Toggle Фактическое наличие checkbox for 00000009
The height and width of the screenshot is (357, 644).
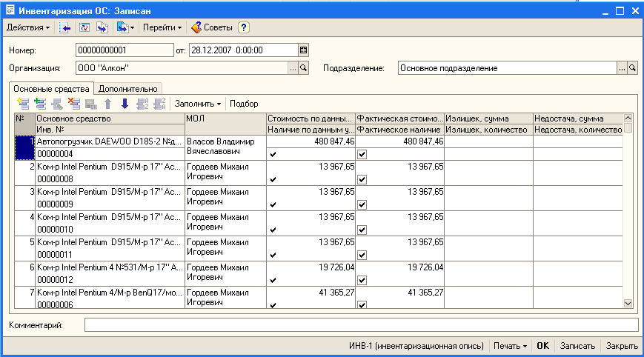pos(362,204)
